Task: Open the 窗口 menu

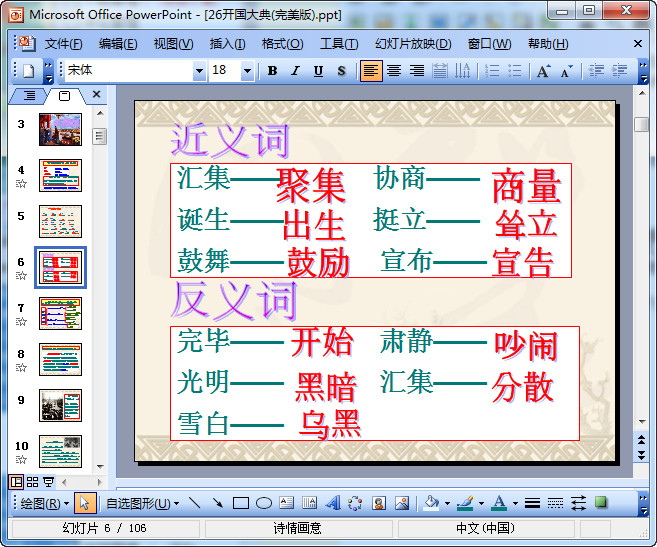Action: [x=489, y=44]
